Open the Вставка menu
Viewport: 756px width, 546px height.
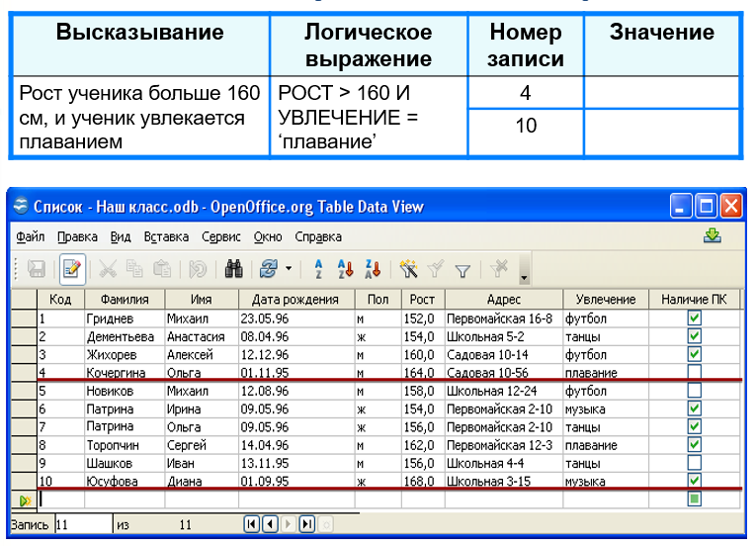[x=165, y=237]
